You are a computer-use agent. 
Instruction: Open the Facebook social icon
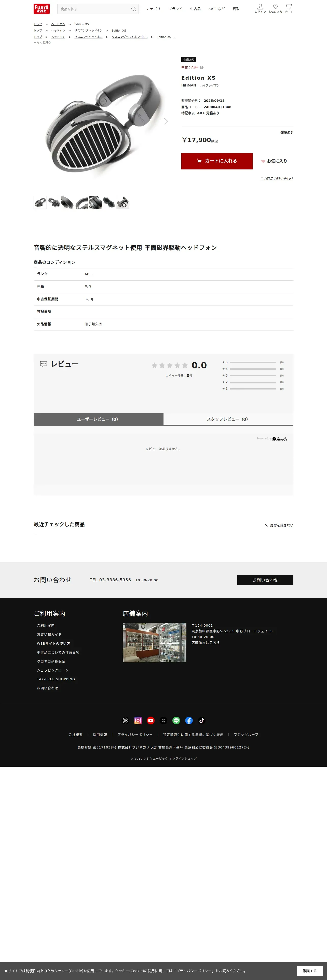click(189, 720)
